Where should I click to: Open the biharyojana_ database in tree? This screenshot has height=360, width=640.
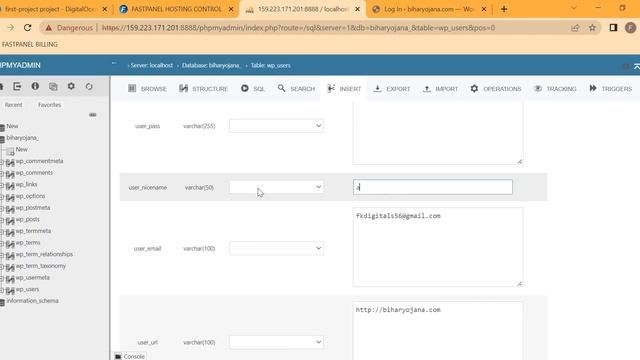click(22, 138)
